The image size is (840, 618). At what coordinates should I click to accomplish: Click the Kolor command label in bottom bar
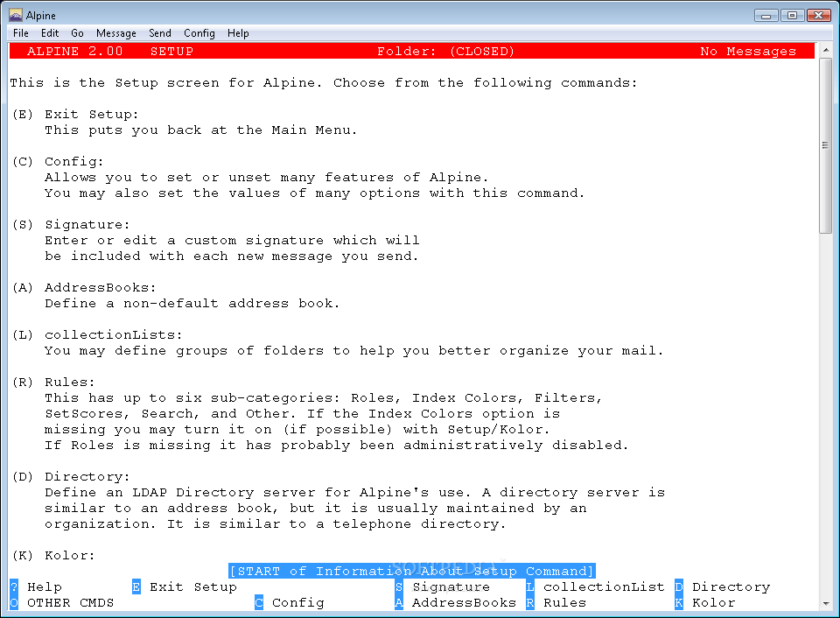pos(713,602)
